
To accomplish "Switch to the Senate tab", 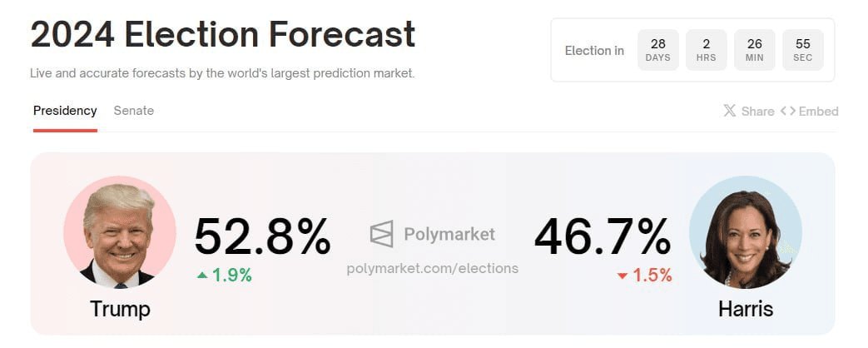I will [x=134, y=110].
